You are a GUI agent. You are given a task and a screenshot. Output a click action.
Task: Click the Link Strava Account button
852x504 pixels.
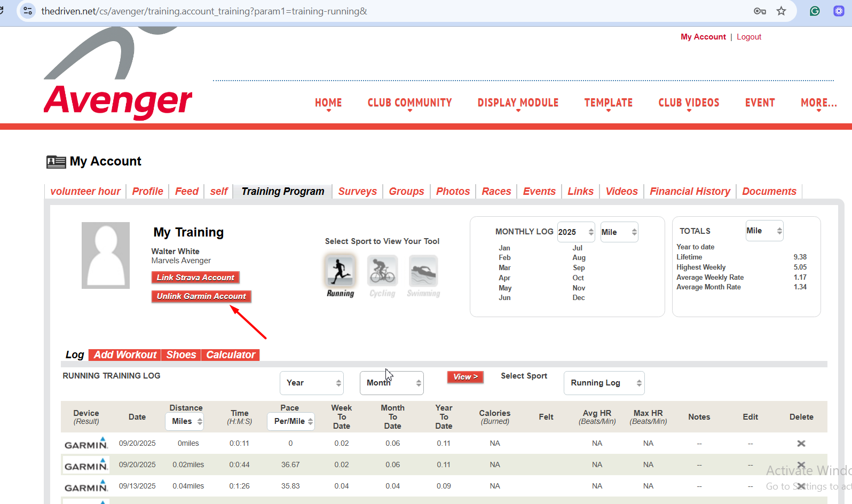click(195, 278)
